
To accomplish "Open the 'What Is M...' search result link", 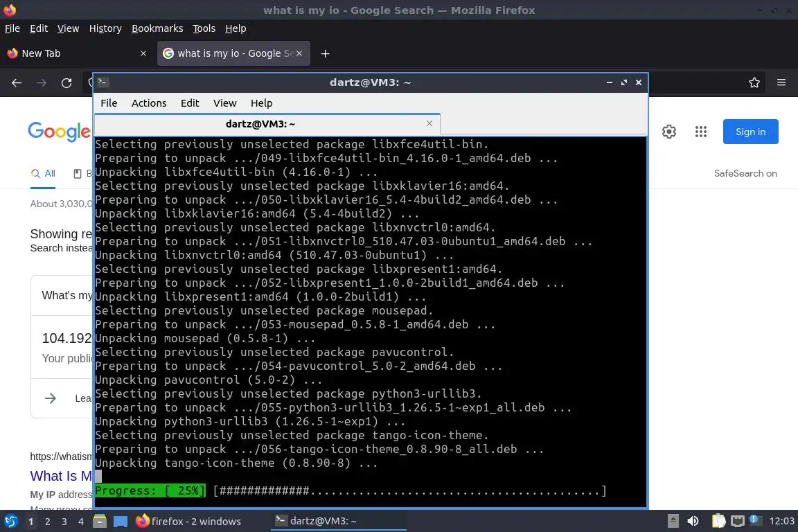I will point(61,476).
